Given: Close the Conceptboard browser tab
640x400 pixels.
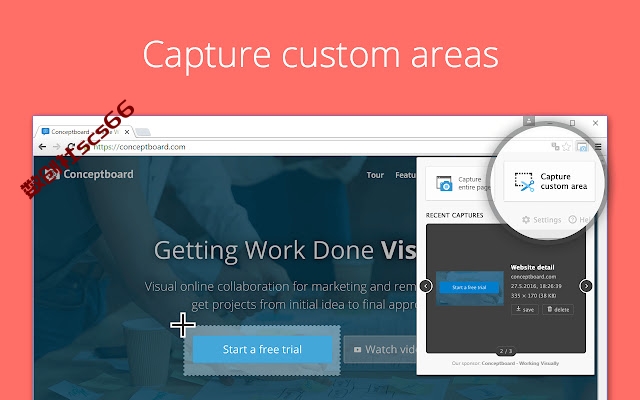Looking at the screenshot, I should click(127, 132).
